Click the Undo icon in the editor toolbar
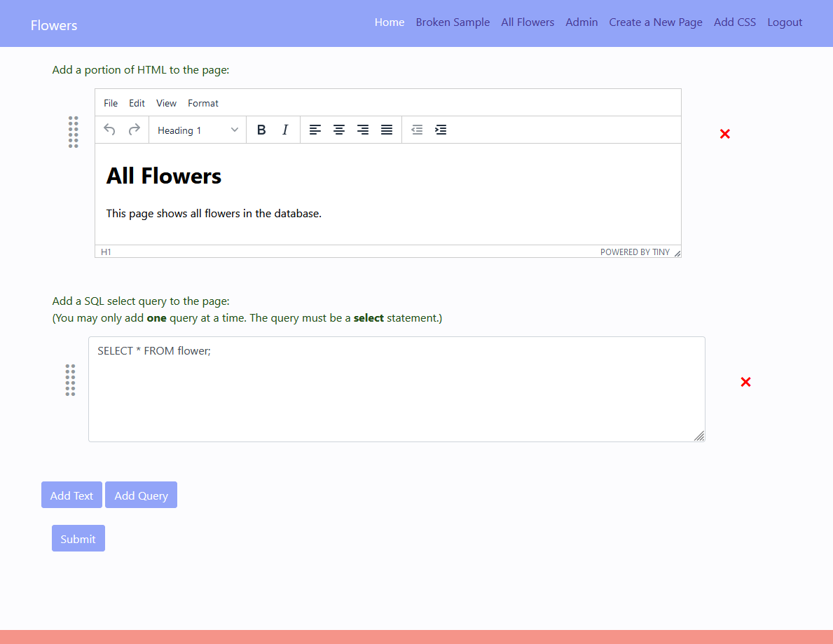Image resolution: width=833 pixels, height=644 pixels. (109, 130)
